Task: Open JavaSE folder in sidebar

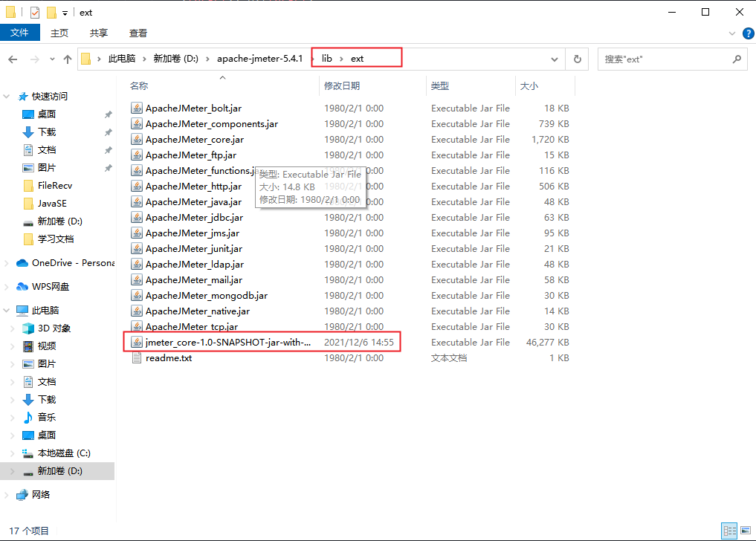Action: [x=52, y=204]
